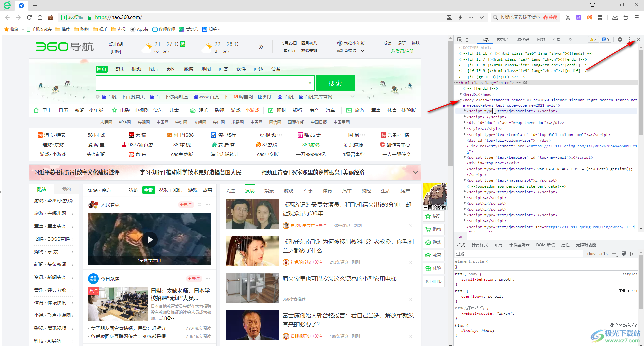Show more DevTools tabs chevron
This screenshot has height=346, width=644.
tap(570, 39)
